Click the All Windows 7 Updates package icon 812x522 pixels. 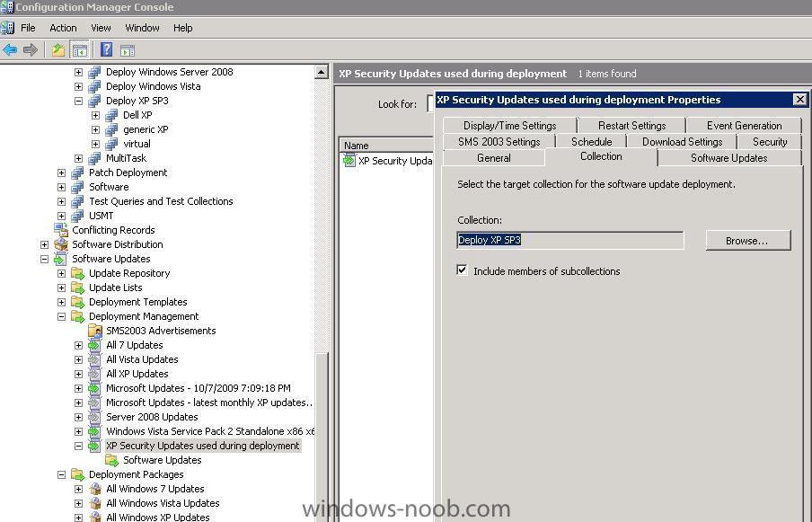coord(95,489)
